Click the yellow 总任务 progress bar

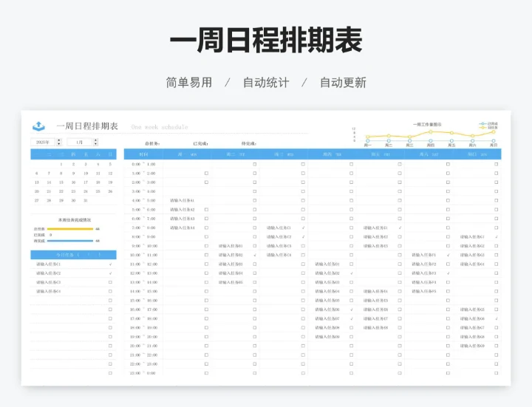tap(70, 229)
